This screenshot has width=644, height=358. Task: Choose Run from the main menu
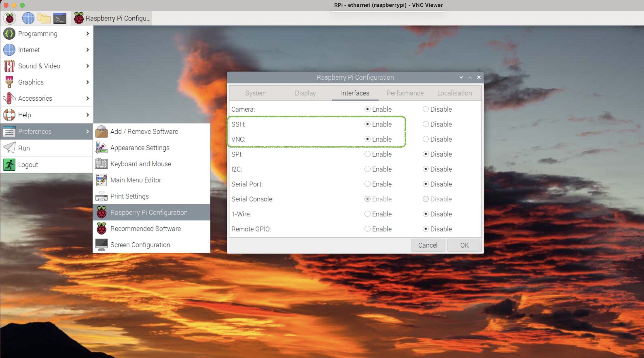[x=47, y=148]
